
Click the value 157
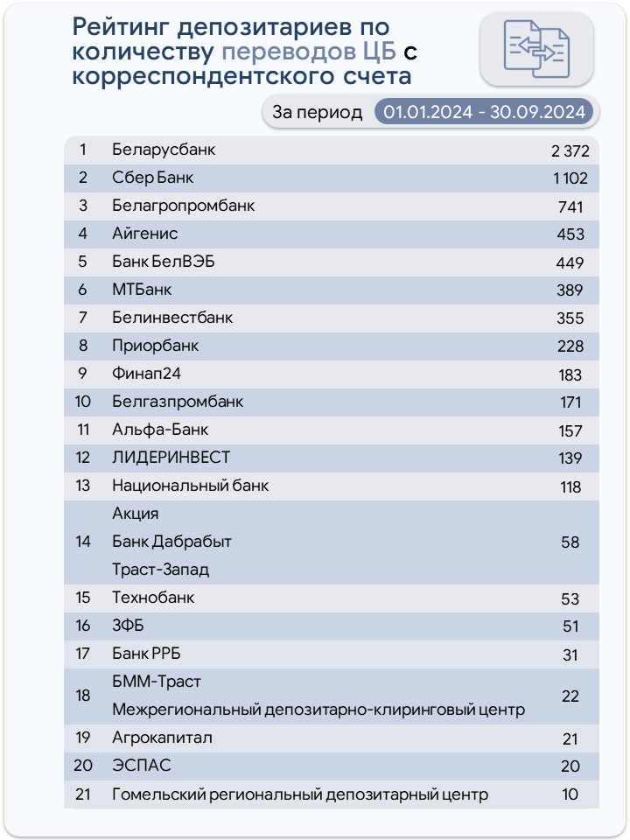[570, 430]
